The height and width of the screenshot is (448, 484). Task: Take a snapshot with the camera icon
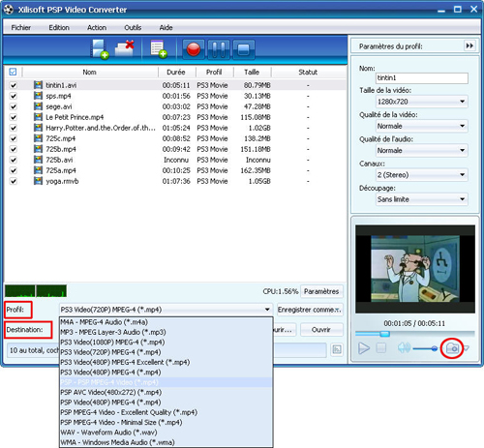click(452, 348)
